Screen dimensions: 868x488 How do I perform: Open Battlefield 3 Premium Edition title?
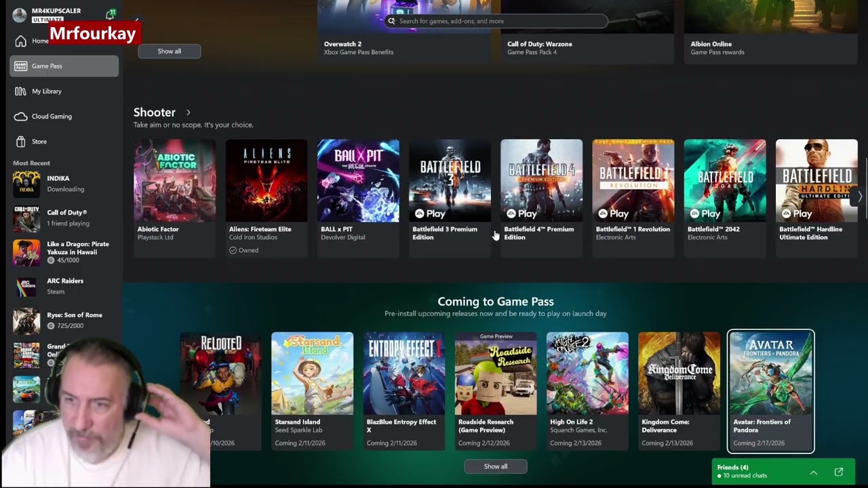(x=445, y=233)
